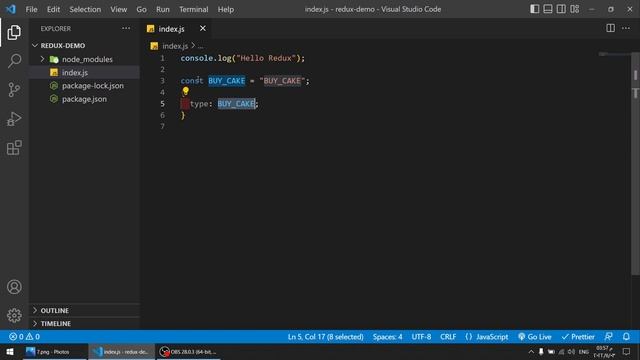Show hidden system tray icons
The height and width of the screenshot is (360, 640).
(531, 352)
